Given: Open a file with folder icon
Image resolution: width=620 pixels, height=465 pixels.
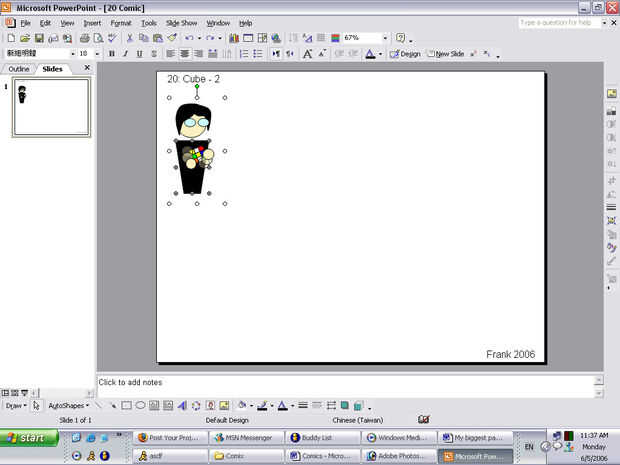Looking at the screenshot, I should click(x=25, y=38).
